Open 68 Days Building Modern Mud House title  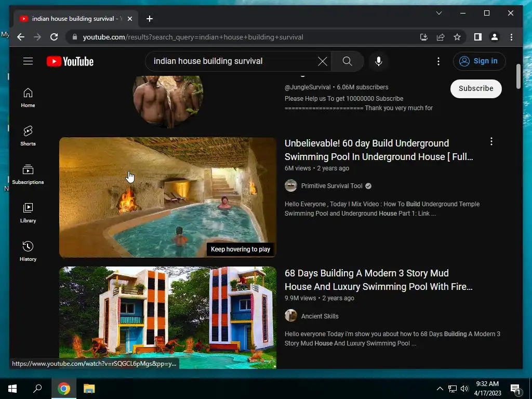tap(379, 280)
